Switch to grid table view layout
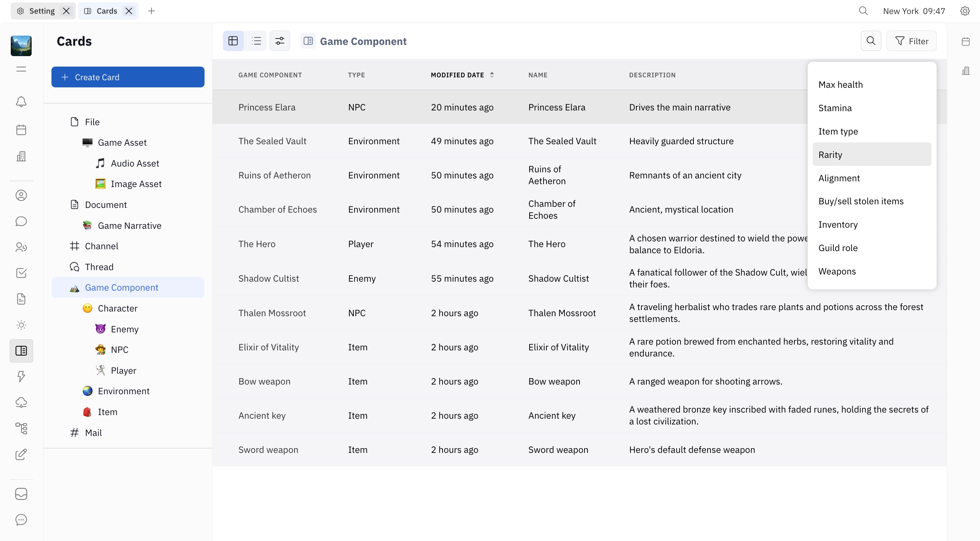This screenshot has height=541, width=980. [x=233, y=41]
